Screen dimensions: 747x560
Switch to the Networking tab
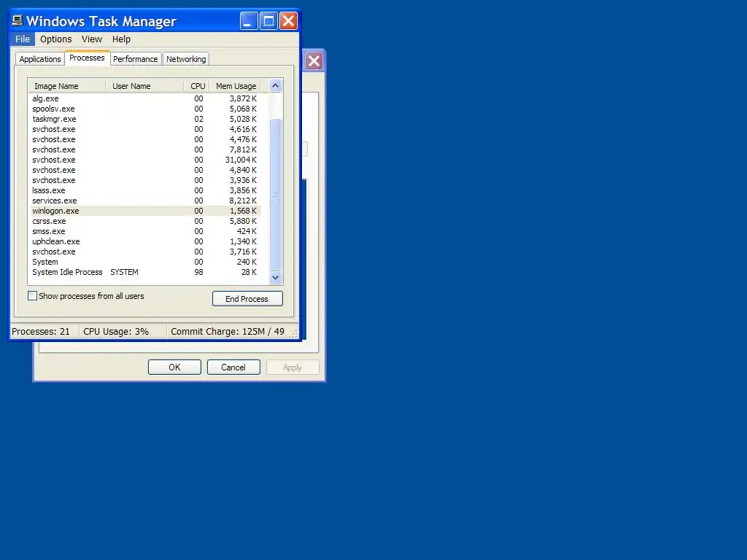point(186,59)
